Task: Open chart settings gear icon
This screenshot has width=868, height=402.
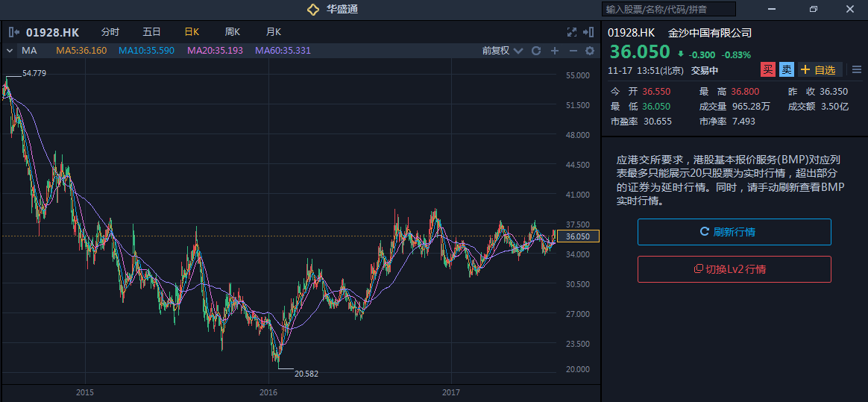Action: coord(590,51)
